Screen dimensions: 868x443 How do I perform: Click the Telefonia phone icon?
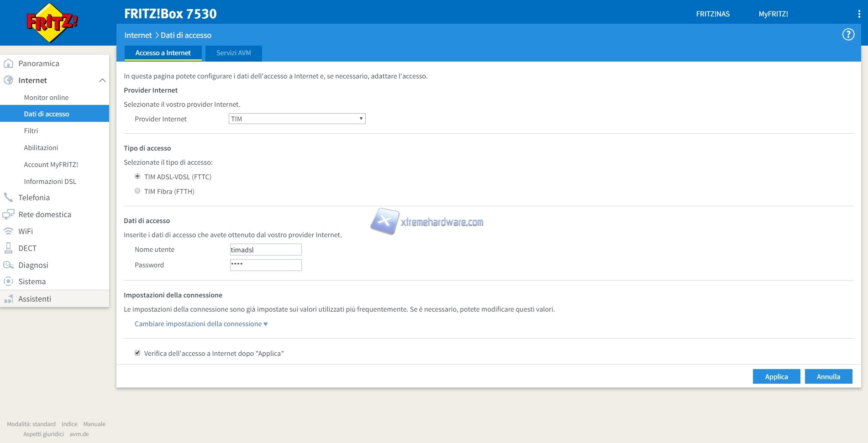pos(8,198)
